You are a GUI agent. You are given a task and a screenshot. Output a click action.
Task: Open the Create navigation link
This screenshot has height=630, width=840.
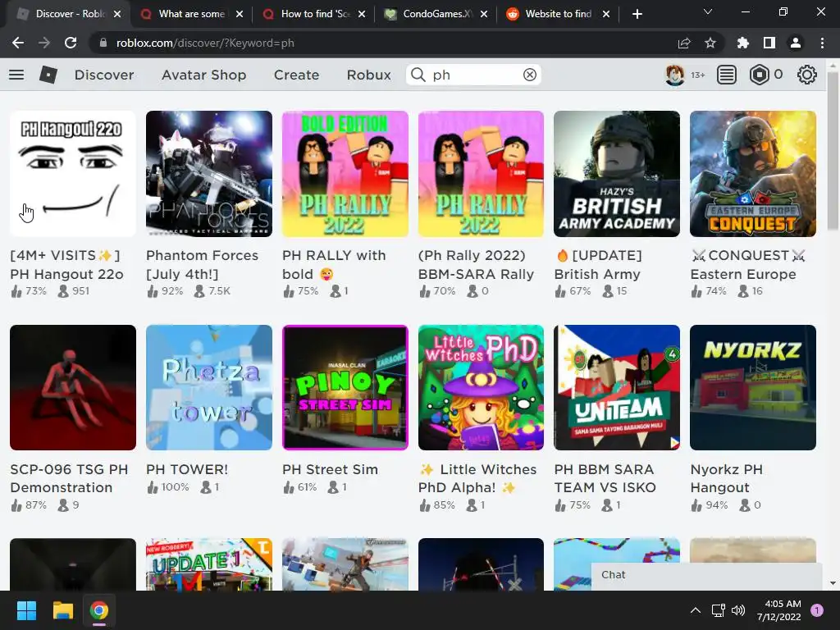296,75
